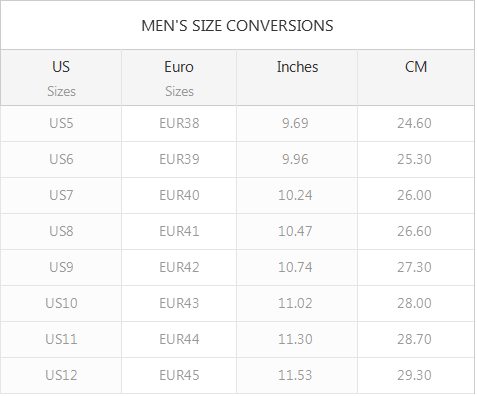Select the EUR44 cell
Image resolution: width=477 pixels, height=396 pixels.
click(x=179, y=339)
